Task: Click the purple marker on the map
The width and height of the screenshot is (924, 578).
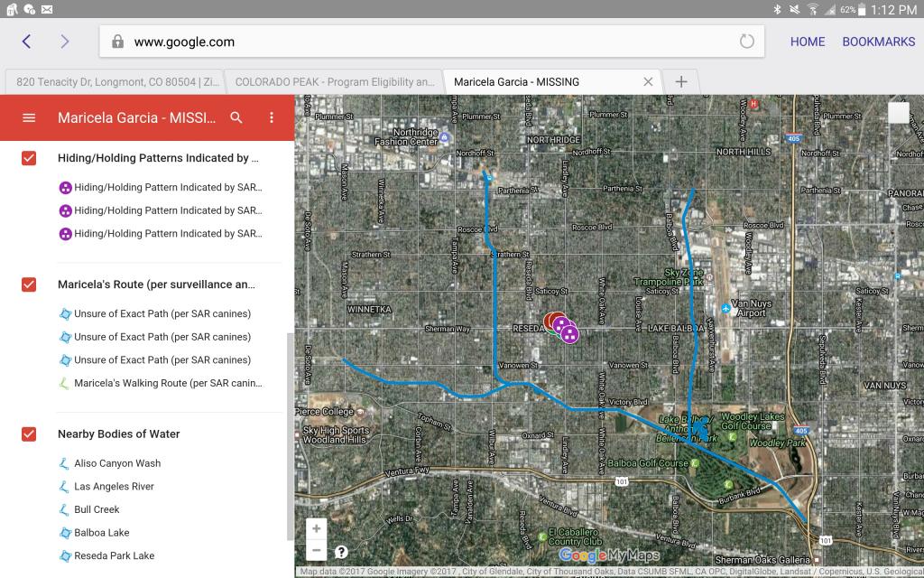Action: [x=569, y=334]
